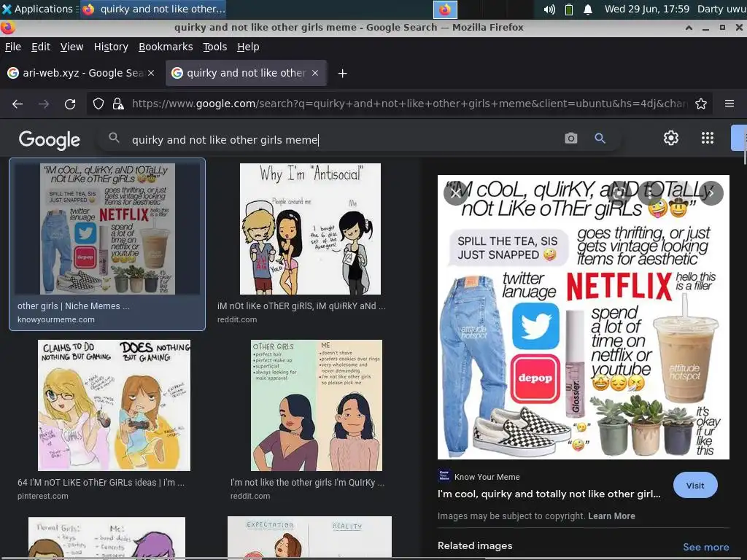Image resolution: width=747 pixels, height=560 pixels.
Task: Select the Claims To Do Nothing gaming image
Action: click(114, 405)
